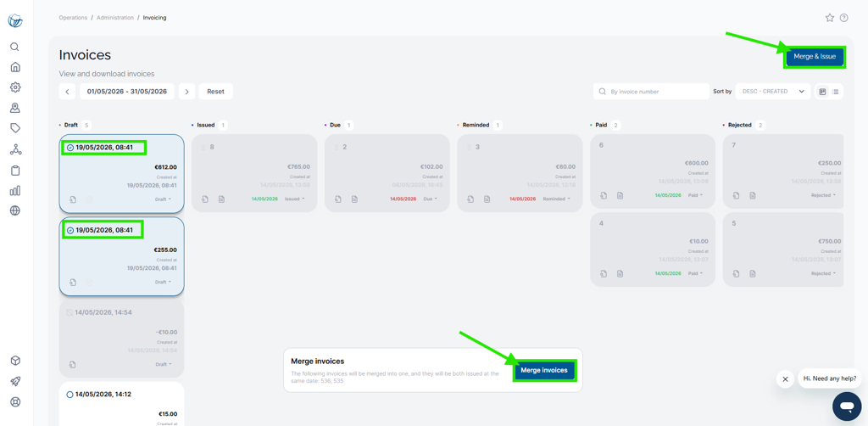Open Paid status dropdown on invoice 6
The image size is (868, 426).
point(695,195)
